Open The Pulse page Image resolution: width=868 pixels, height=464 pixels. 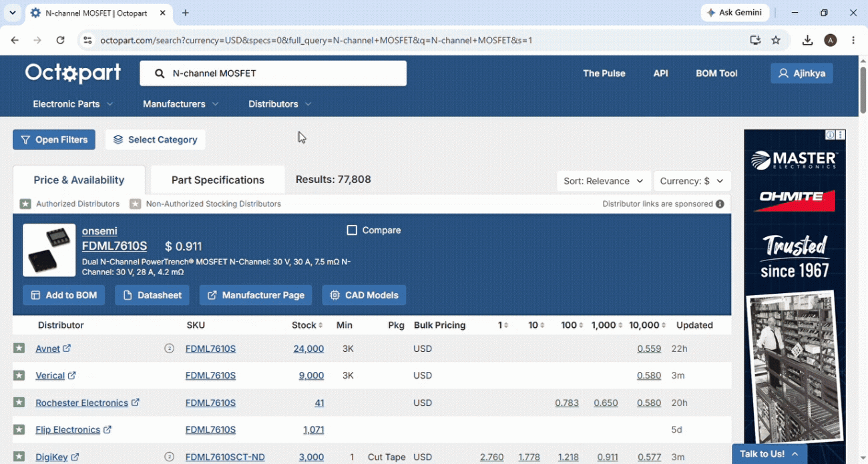[x=604, y=73]
